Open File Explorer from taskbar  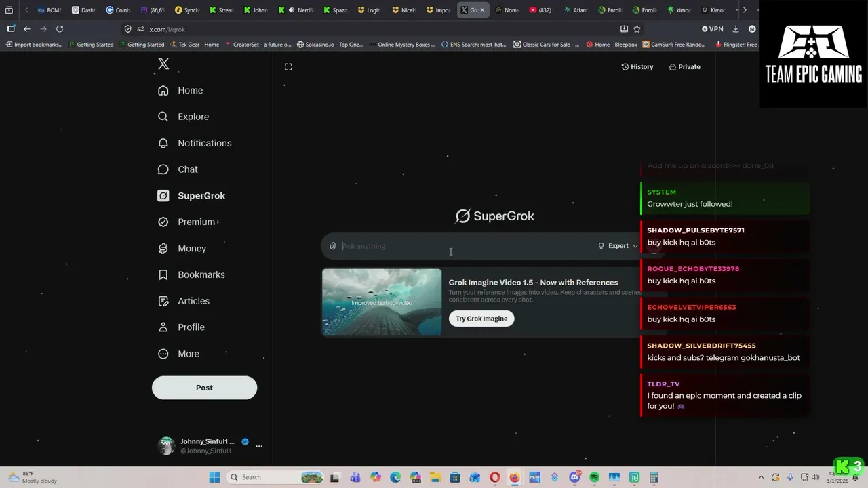point(435,477)
